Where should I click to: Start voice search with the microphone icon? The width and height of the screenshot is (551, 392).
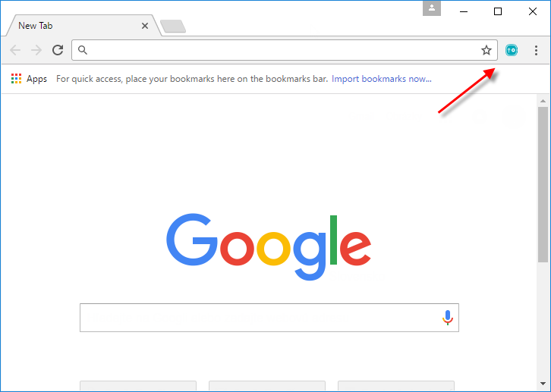447,317
